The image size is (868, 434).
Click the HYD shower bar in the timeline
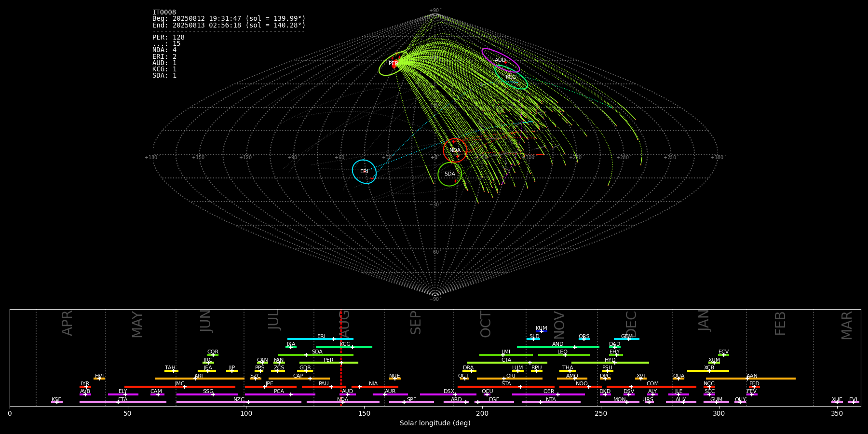[610, 363]
